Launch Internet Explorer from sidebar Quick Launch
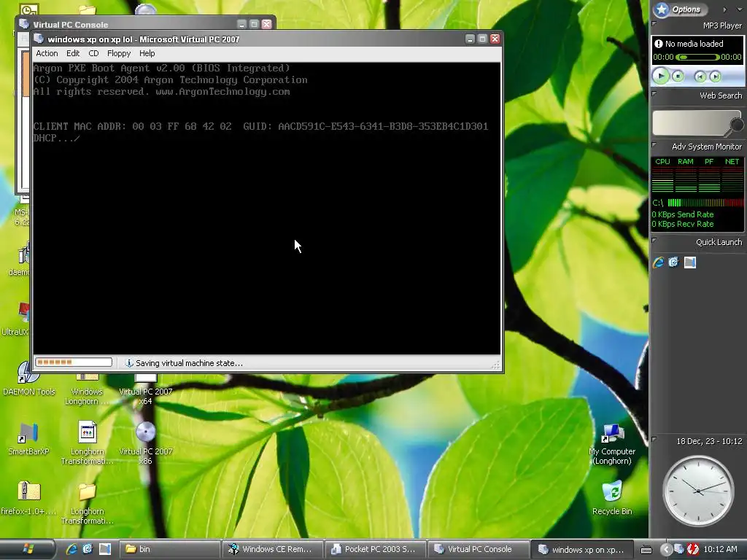This screenshot has width=747, height=560. point(659,262)
